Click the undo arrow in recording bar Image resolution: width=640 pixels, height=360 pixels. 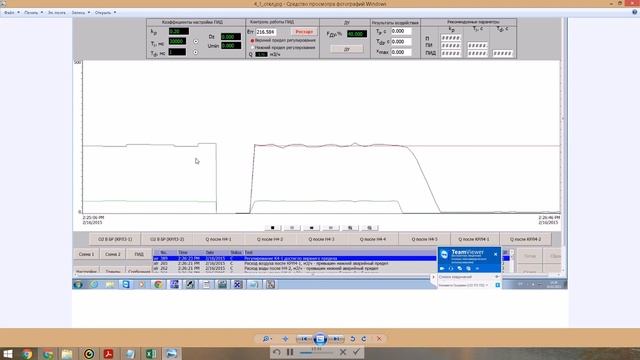276,352
